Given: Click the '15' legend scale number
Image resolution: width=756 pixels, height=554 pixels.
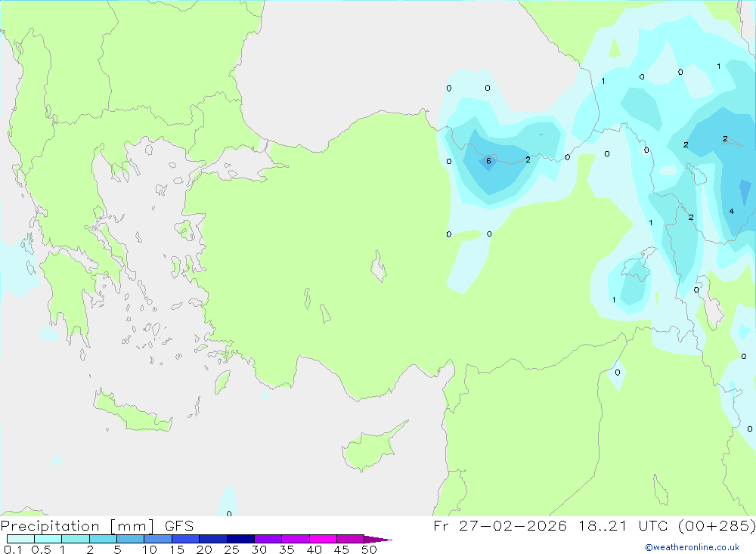Looking at the screenshot, I should pos(177,549).
